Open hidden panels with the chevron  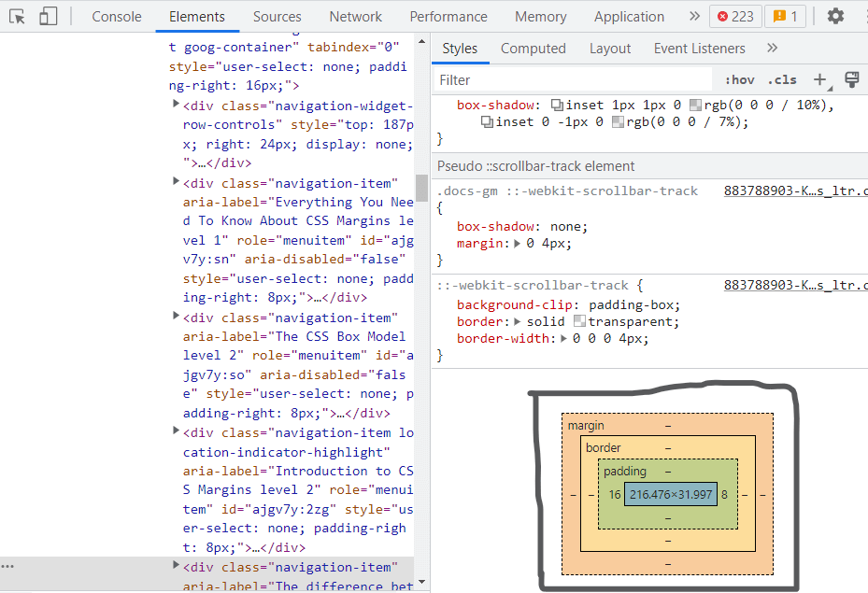pyautogui.click(x=693, y=16)
